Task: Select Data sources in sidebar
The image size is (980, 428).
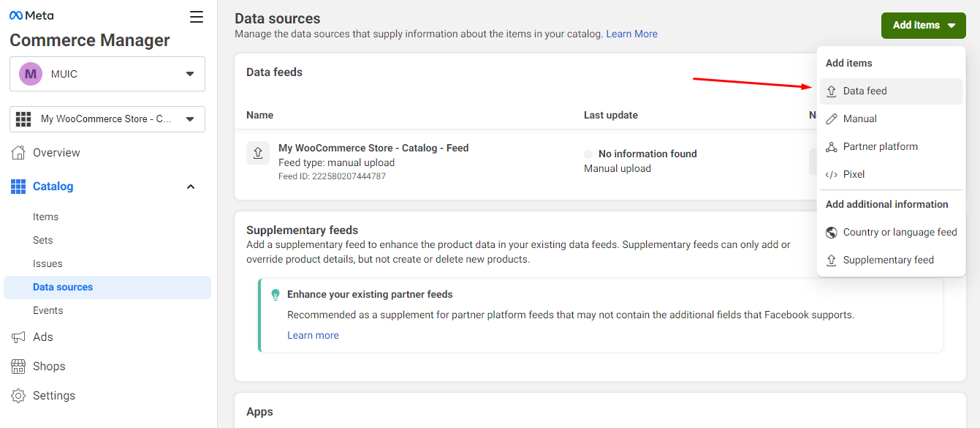Action: pyautogui.click(x=107, y=288)
